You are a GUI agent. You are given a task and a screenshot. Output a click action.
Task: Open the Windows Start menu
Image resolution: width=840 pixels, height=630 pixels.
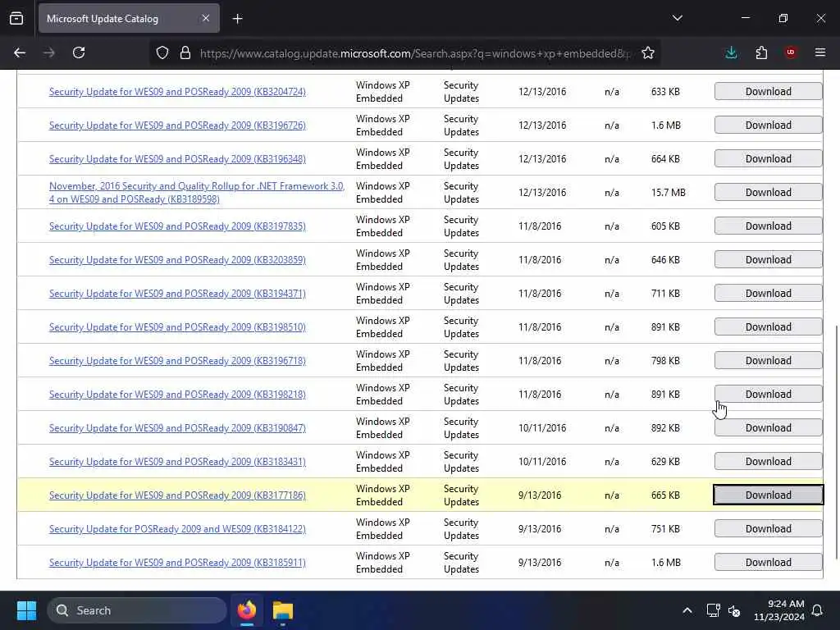pyautogui.click(x=26, y=610)
